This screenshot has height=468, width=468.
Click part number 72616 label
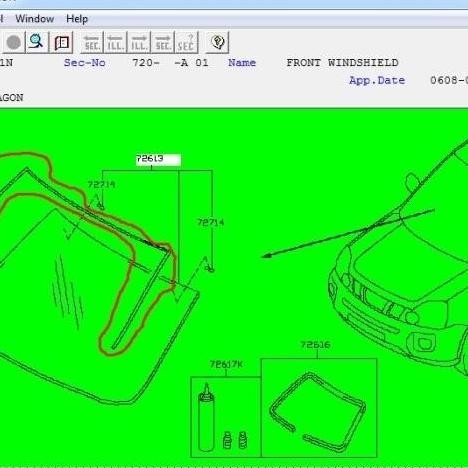click(x=315, y=345)
